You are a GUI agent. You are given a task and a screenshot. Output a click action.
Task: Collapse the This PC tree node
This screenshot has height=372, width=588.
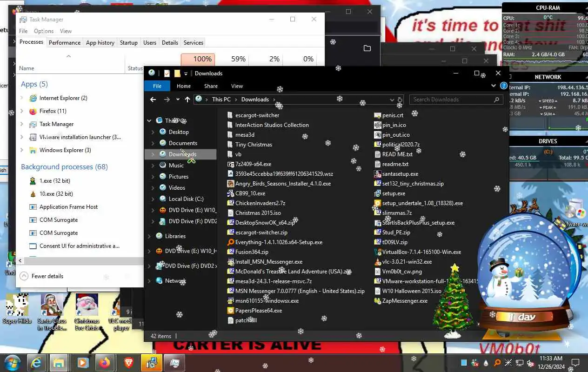[x=149, y=121]
